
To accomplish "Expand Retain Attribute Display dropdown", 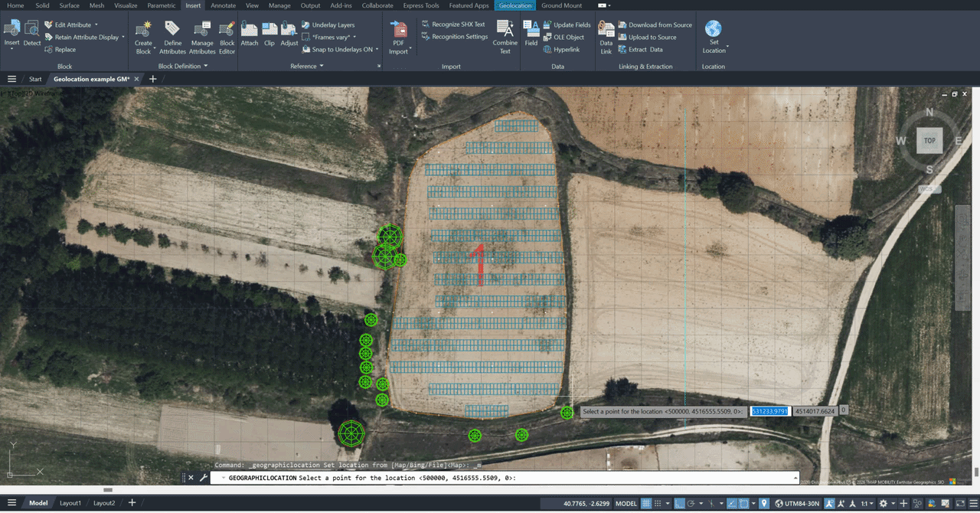I will 123,37.
